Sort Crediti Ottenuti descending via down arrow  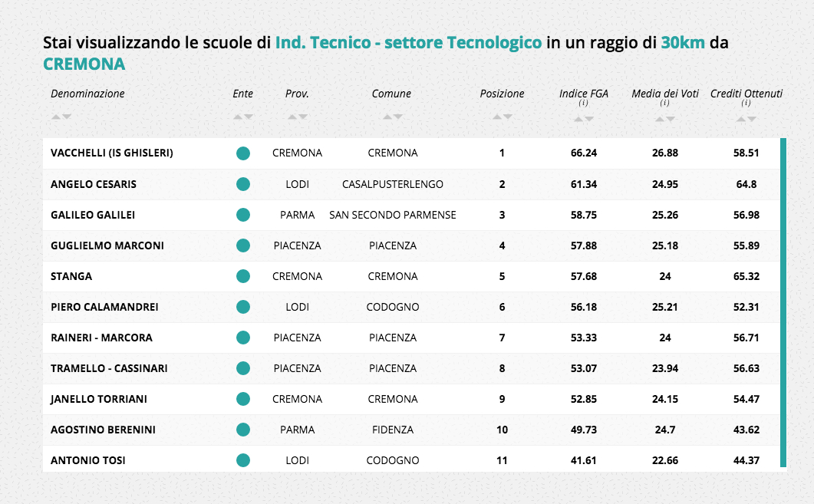click(x=752, y=119)
